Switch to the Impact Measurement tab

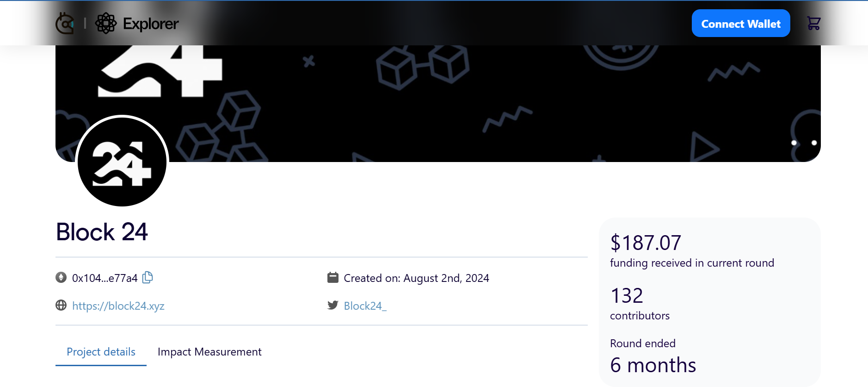pyautogui.click(x=209, y=352)
